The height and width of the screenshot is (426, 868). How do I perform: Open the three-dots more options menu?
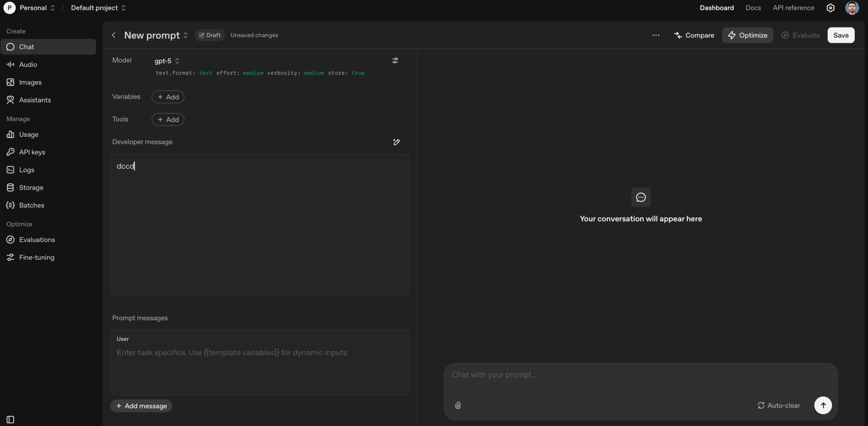point(656,35)
